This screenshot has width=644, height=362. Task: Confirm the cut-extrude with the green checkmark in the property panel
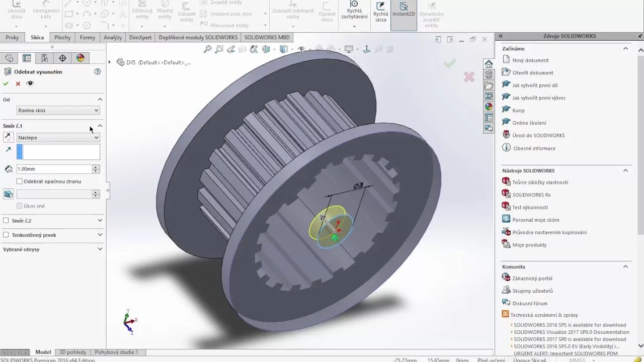(x=6, y=83)
